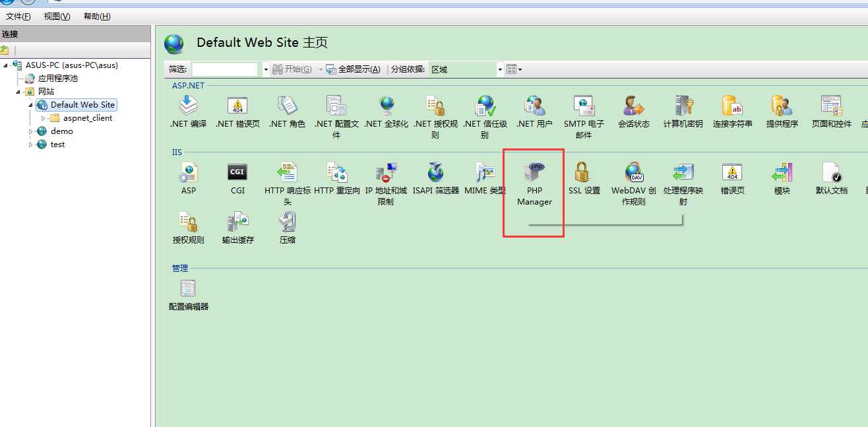Click 全部显示(A) button
Screen dimensions: 868x427
tap(354, 69)
